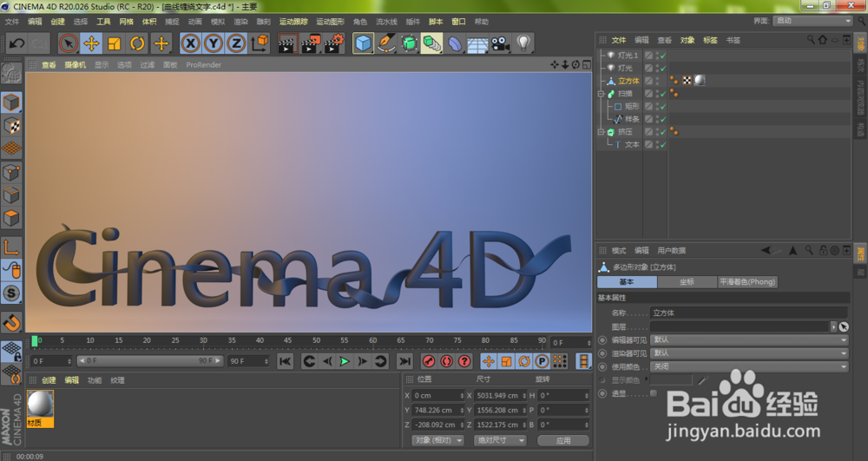Open the 文件 main menu
This screenshot has width=868, height=461.
11,22
